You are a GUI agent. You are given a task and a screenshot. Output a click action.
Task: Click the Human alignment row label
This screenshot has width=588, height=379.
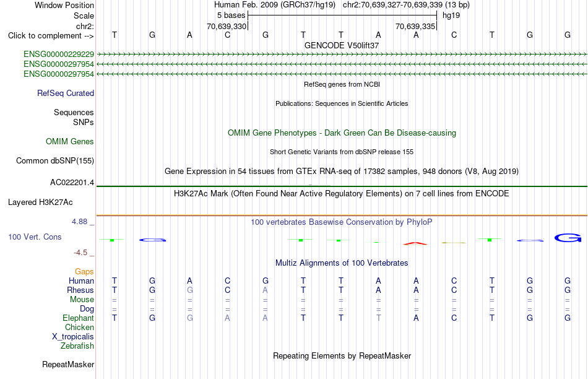pyautogui.click(x=81, y=281)
